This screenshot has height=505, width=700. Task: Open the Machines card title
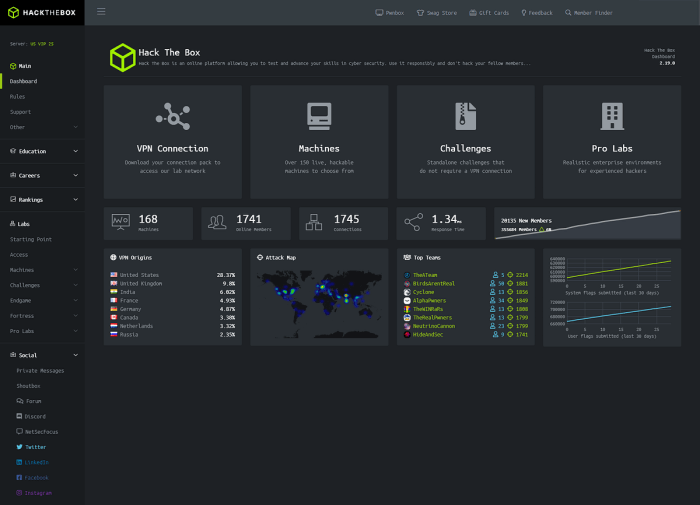click(x=319, y=149)
